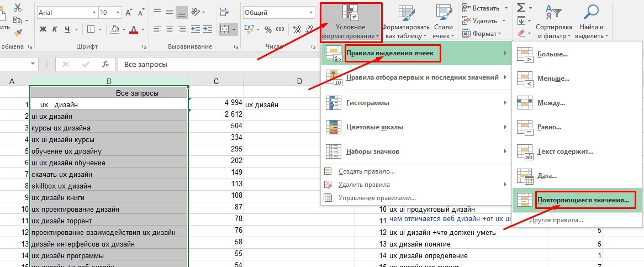Toggle the Merge and Center button
Image resolution: width=644 pixels, height=267 pixels.
225,29
